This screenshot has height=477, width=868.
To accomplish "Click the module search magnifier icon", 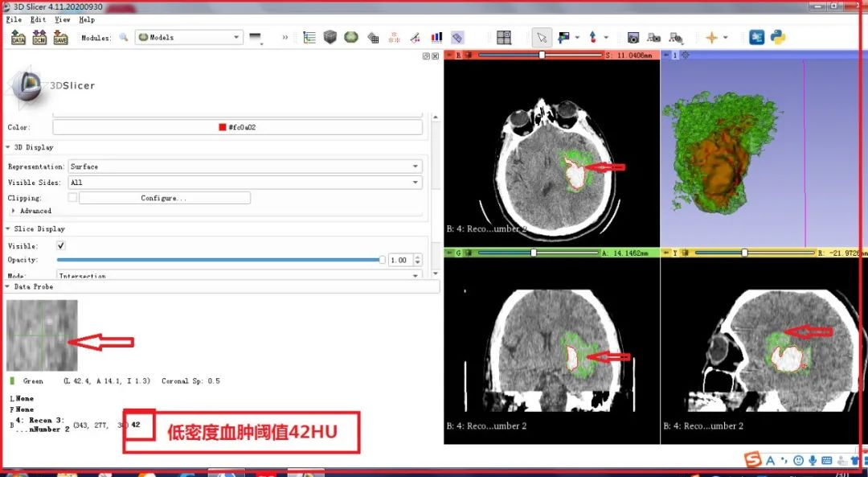I will tap(124, 37).
